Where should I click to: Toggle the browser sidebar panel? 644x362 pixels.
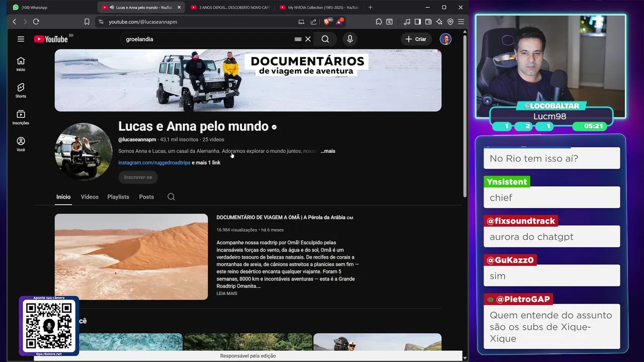[418, 22]
